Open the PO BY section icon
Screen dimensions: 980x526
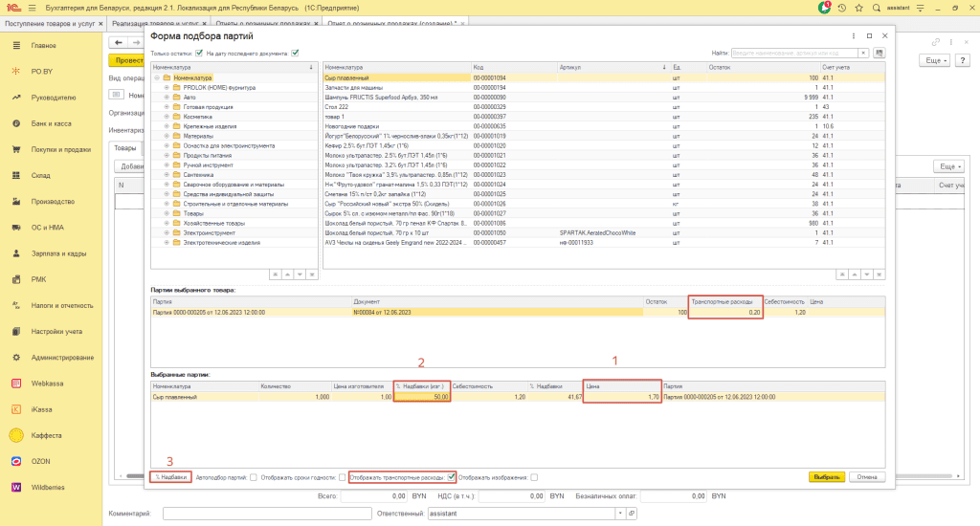[16, 71]
